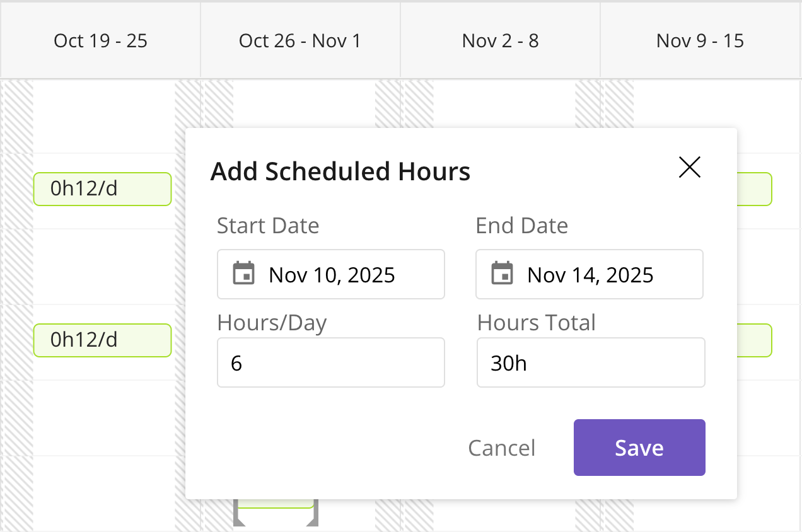This screenshot has width=802, height=532.
Task: Select the top 0h12/d scheduled block
Action: 102,189
